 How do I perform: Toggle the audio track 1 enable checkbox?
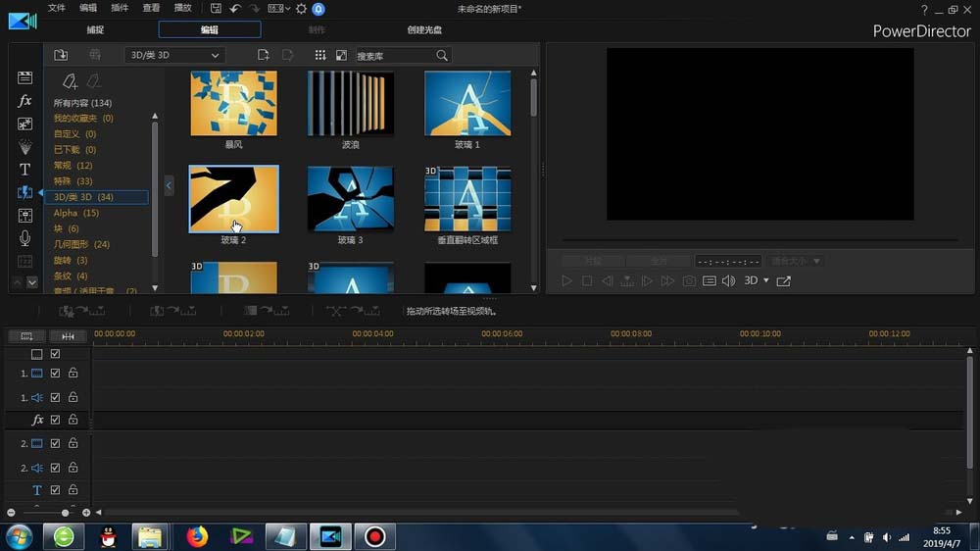[55, 397]
